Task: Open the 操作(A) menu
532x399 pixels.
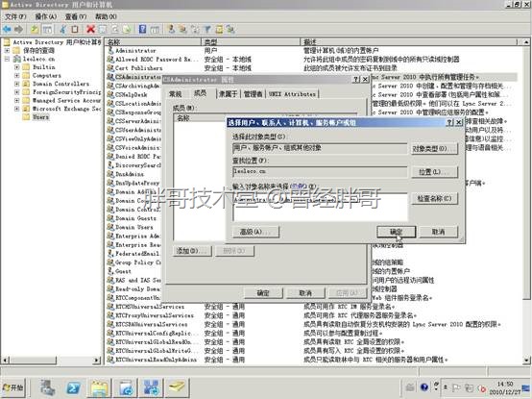Action: [x=46, y=16]
